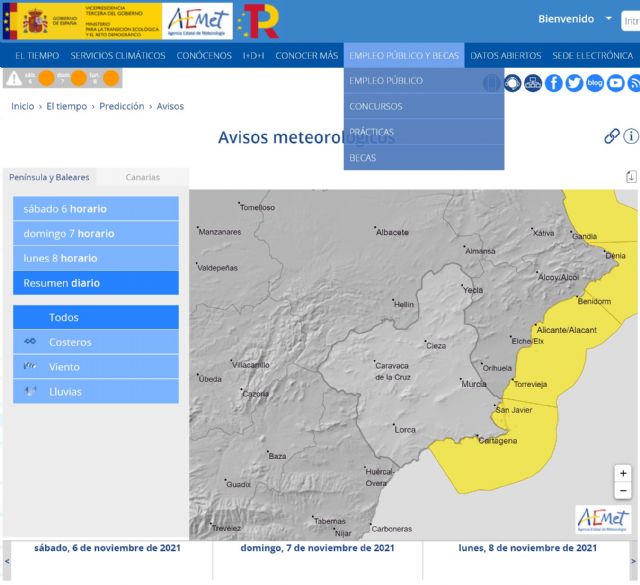Copy page link via chain icon

[611, 136]
